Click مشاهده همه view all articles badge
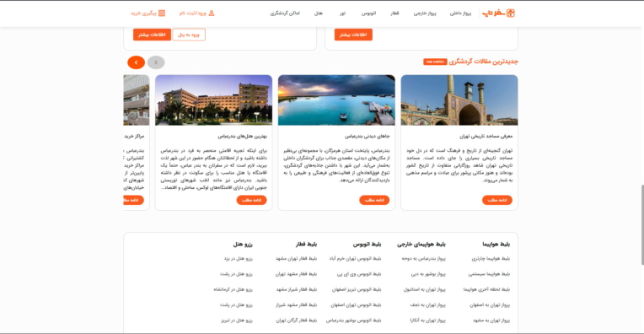This screenshot has width=644, height=334. click(x=435, y=62)
